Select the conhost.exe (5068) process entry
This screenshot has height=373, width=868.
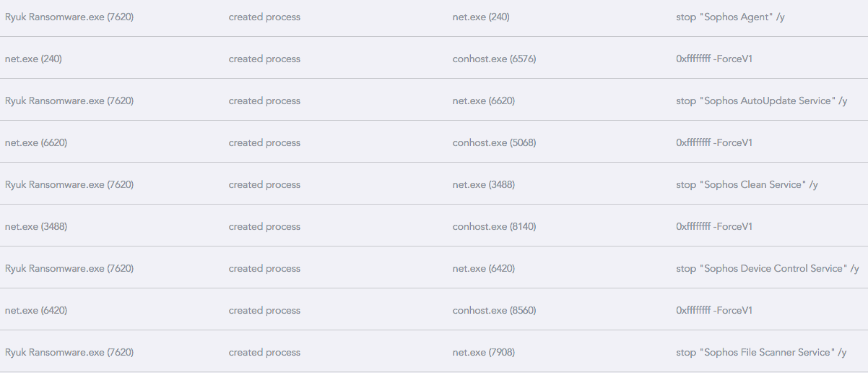(x=494, y=142)
